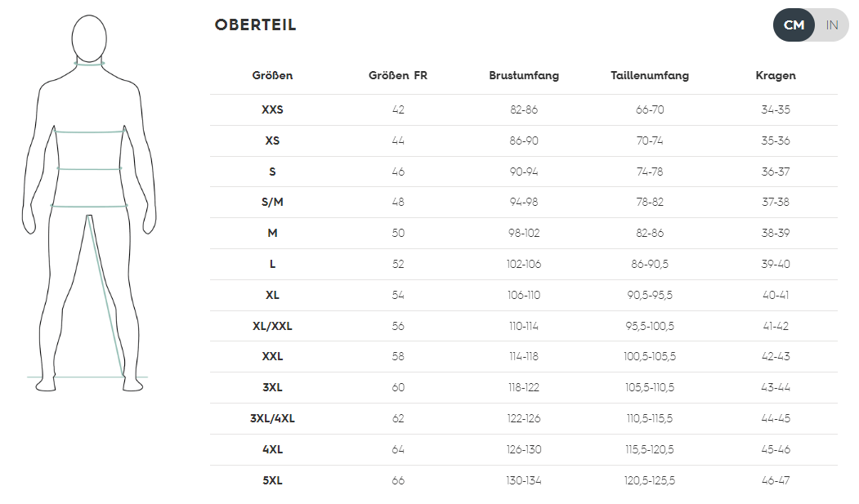Switch units to IN (inches)
Viewport: 859px width, 504px height.
(832, 25)
